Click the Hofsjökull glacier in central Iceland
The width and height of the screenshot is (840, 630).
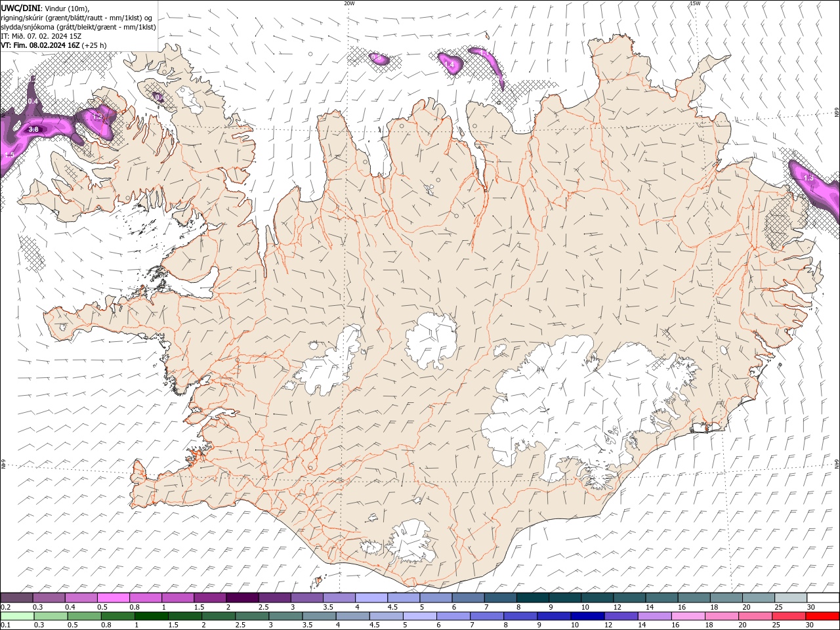pyautogui.click(x=431, y=341)
